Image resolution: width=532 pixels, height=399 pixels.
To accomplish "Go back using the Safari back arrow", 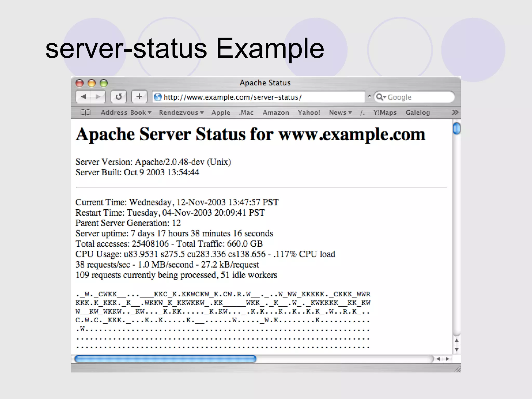I will click(83, 97).
